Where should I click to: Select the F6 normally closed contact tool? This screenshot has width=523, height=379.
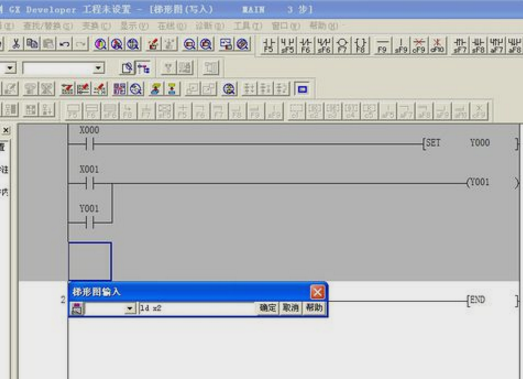click(306, 45)
